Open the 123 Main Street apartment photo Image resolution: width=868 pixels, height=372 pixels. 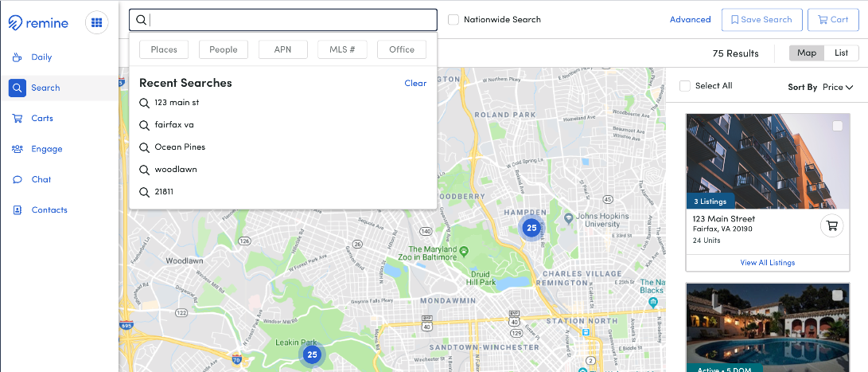pyautogui.click(x=768, y=162)
